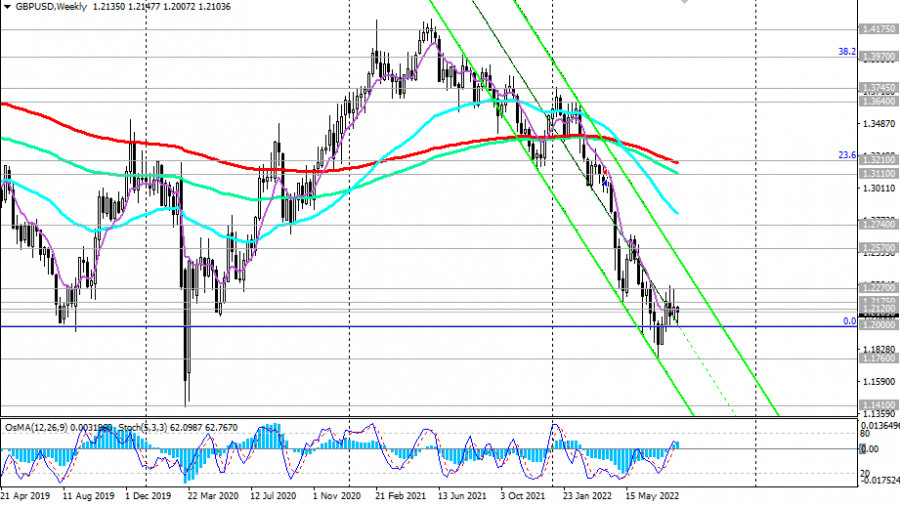Click the grey chart shift triangle marker

[x=685, y=3]
